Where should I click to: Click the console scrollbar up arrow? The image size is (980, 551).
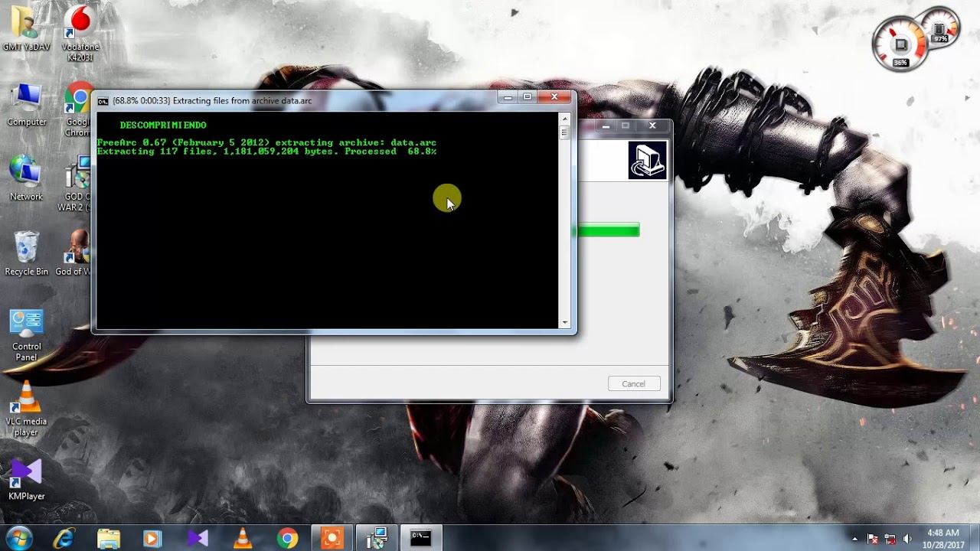tap(565, 119)
